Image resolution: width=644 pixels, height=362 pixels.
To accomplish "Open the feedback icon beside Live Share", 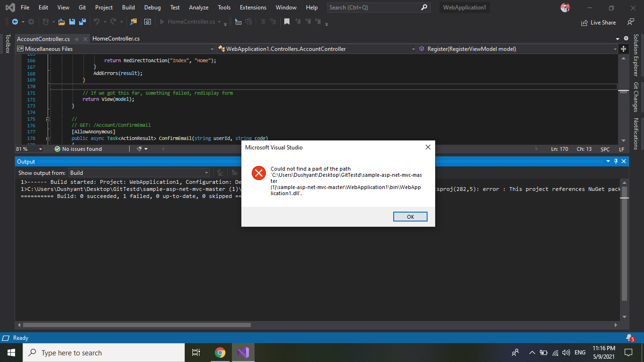I will (x=630, y=22).
